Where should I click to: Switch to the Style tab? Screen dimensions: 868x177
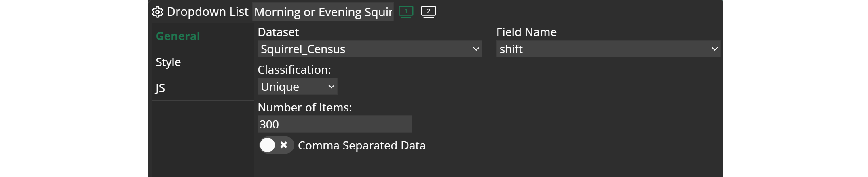(168, 62)
